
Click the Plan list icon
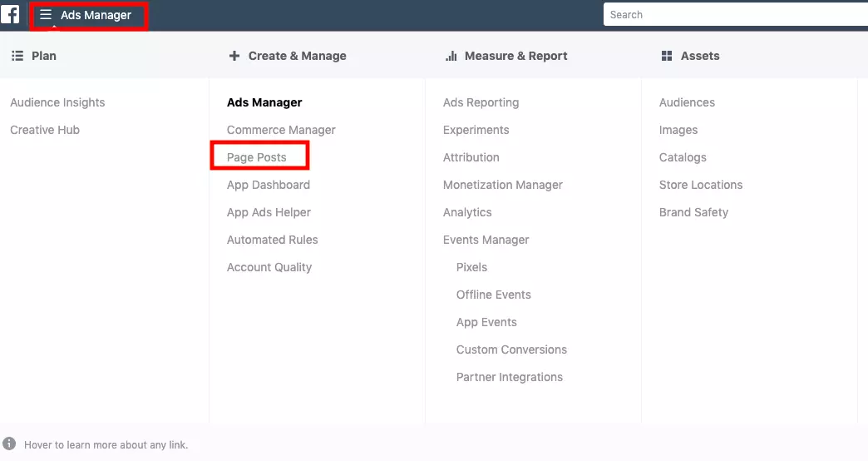(x=17, y=56)
